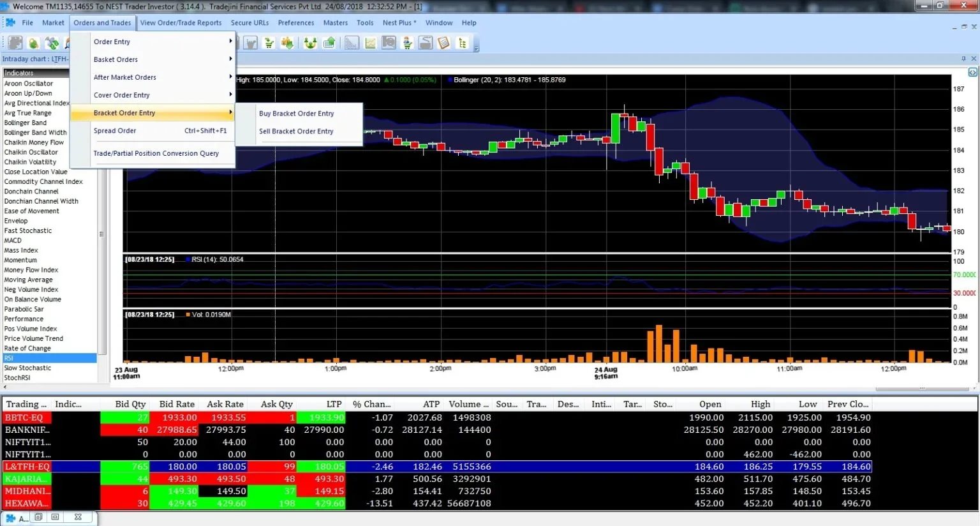Select Bollinger Band indicator
980x526 pixels.
pos(50,123)
